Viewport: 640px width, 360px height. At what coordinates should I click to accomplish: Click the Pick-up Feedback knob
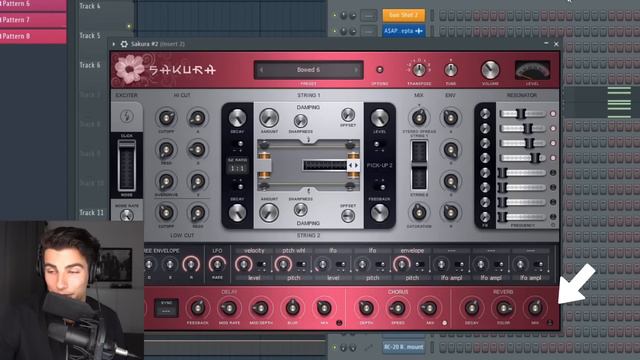pyautogui.click(x=379, y=213)
